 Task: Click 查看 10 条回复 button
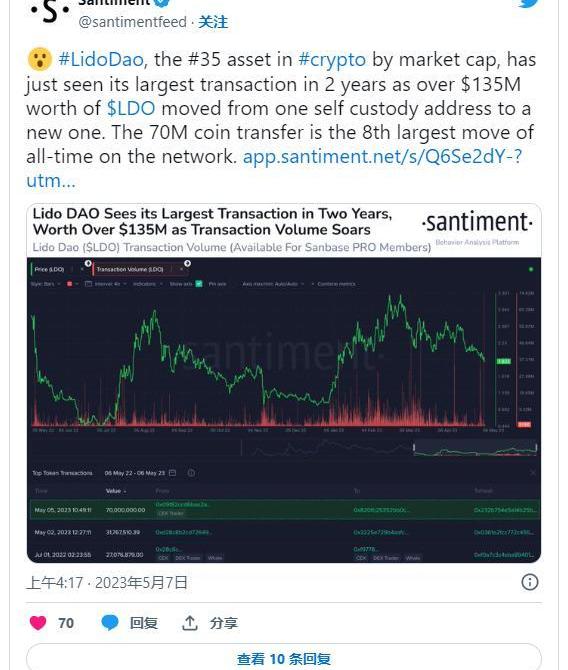(284, 658)
